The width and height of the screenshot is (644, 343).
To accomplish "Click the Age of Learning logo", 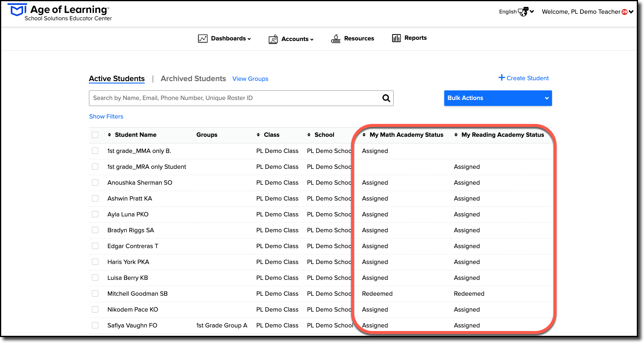I will tap(60, 13).
